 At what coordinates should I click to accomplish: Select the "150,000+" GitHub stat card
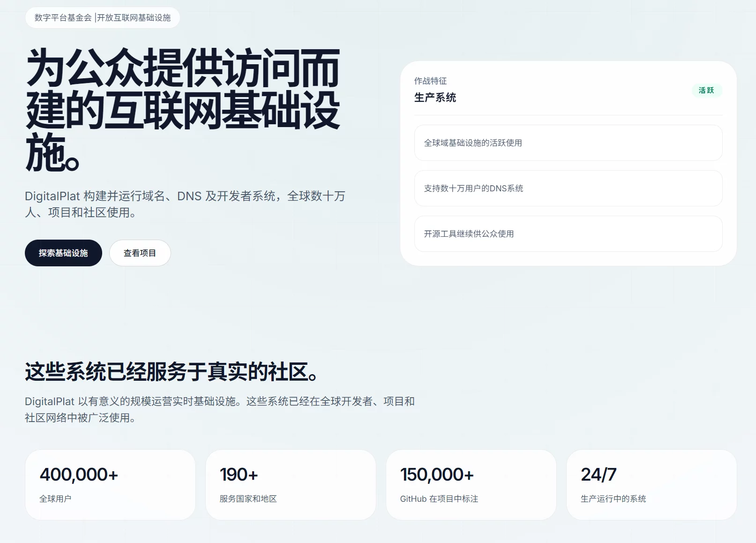[x=471, y=485]
